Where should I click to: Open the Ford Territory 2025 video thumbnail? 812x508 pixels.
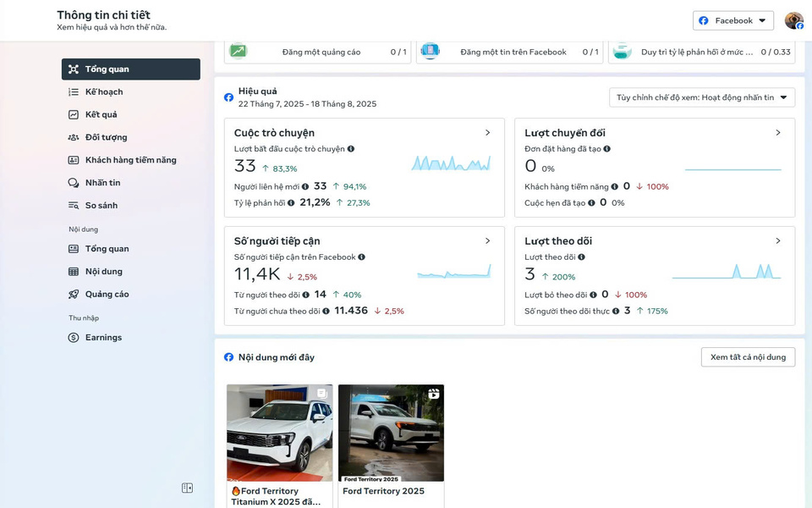[x=391, y=433]
